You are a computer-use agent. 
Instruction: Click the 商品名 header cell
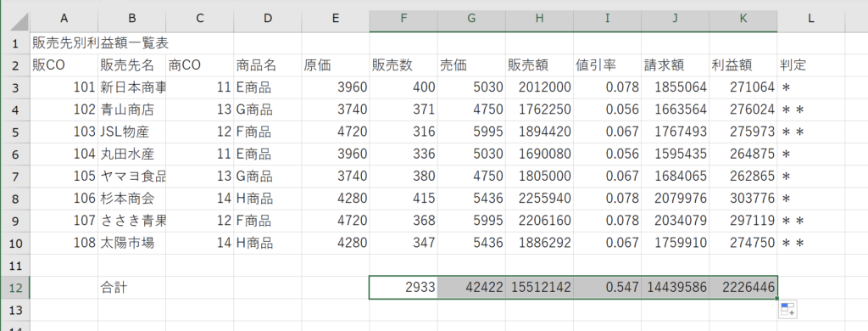267,65
